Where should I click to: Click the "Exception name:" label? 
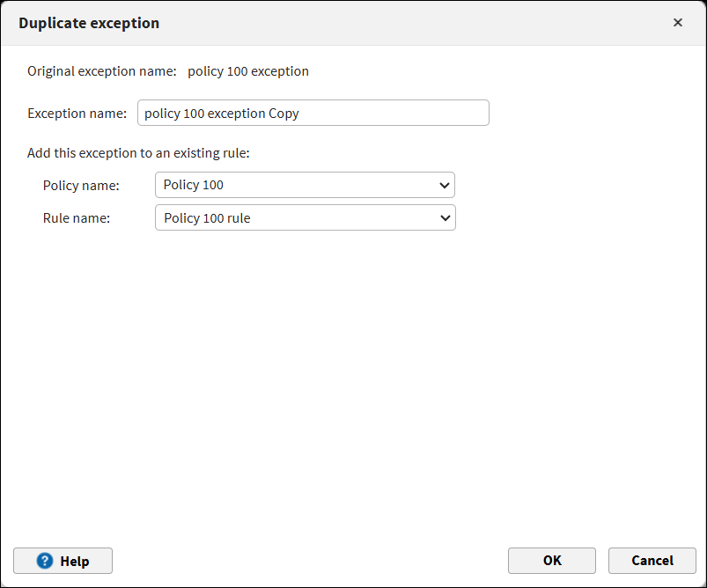tap(77, 114)
